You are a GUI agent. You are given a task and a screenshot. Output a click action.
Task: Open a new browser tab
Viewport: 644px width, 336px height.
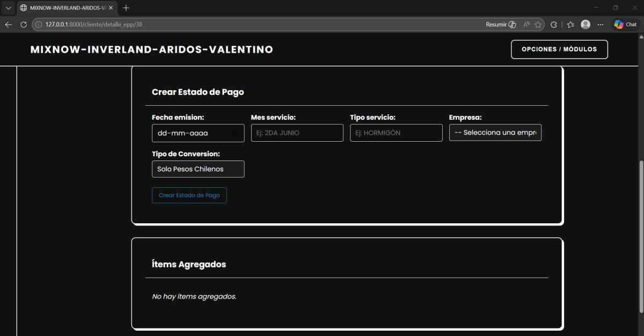pos(126,8)
